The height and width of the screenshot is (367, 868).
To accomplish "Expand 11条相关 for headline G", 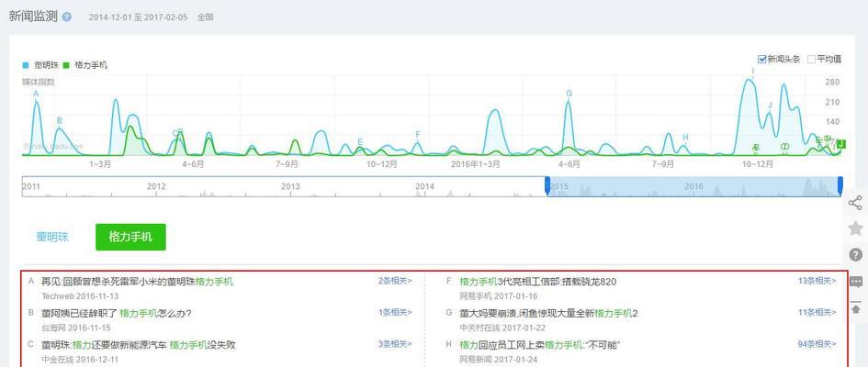I will click(x=817, y=312).
